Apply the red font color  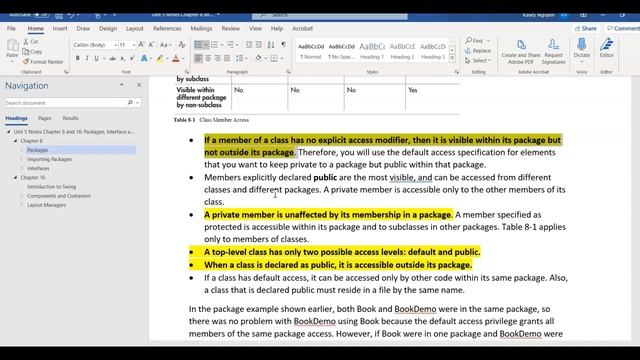tap(176, 58)
